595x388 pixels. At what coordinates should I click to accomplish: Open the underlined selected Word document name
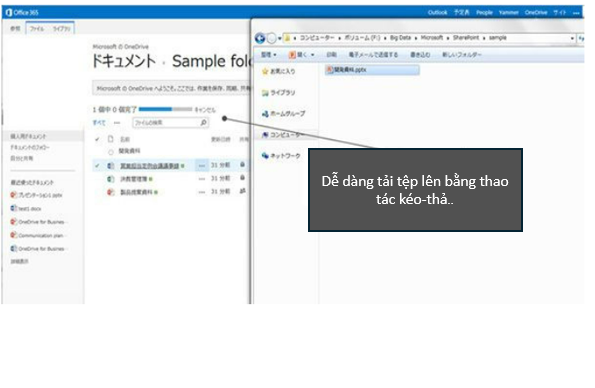click(x=150, y=166)
